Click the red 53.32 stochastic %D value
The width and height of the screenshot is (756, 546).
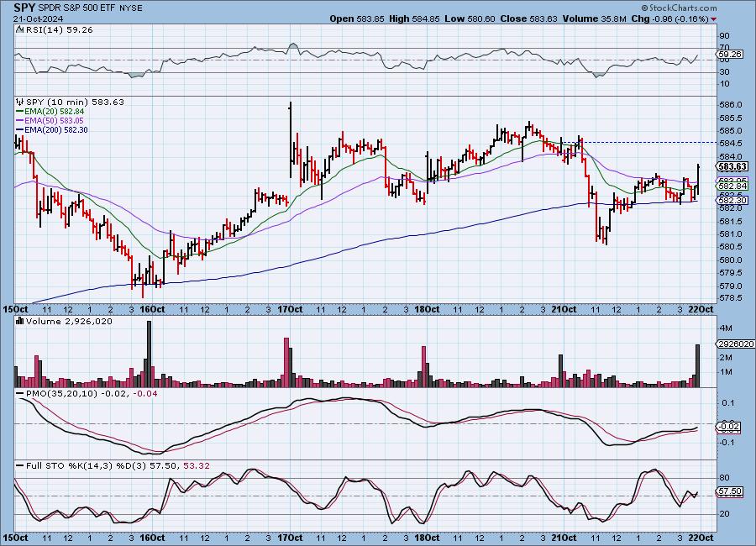pyautogui.click(x=197, y=466)
